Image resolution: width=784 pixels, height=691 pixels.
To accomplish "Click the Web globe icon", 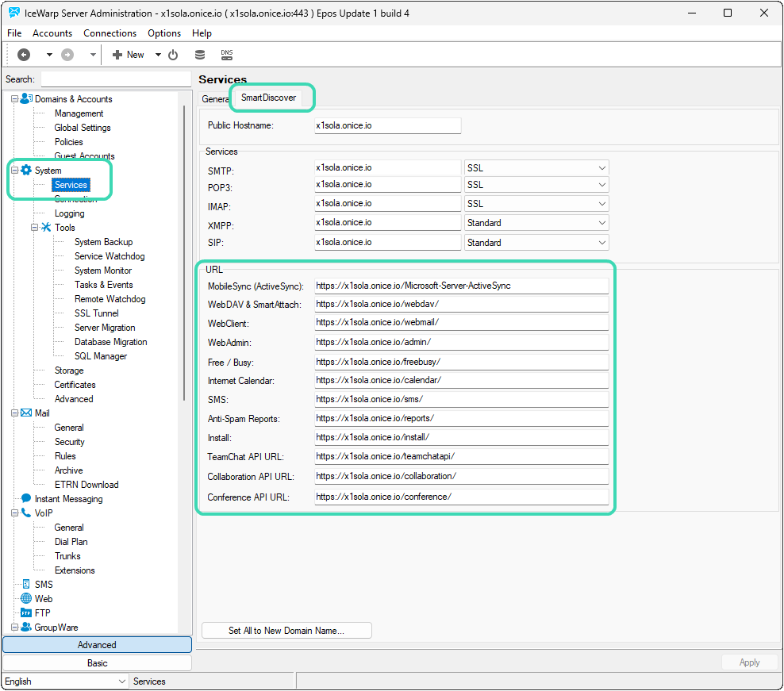I will point(26,598).
